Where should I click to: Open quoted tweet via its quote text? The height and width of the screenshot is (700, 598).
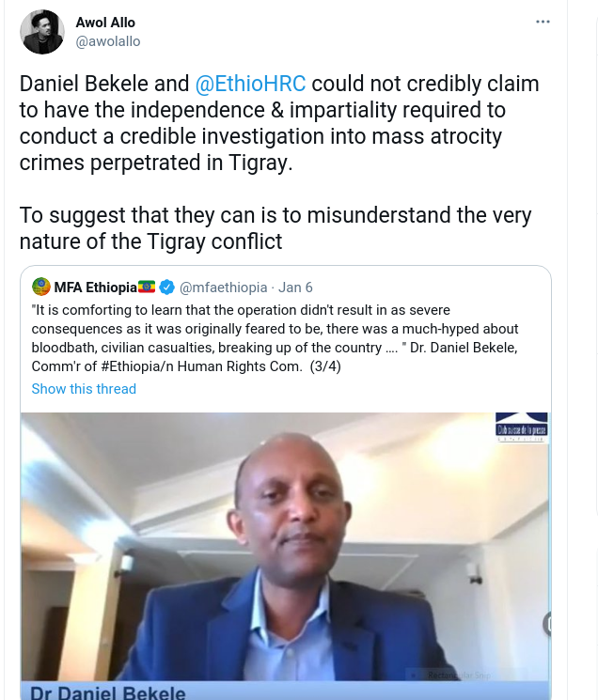(275, 338)
